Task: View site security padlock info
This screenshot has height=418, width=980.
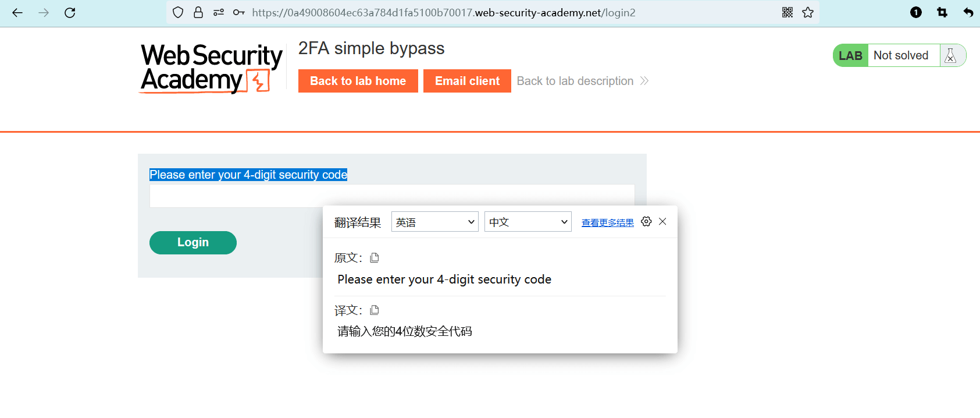Action: point(198,13)
